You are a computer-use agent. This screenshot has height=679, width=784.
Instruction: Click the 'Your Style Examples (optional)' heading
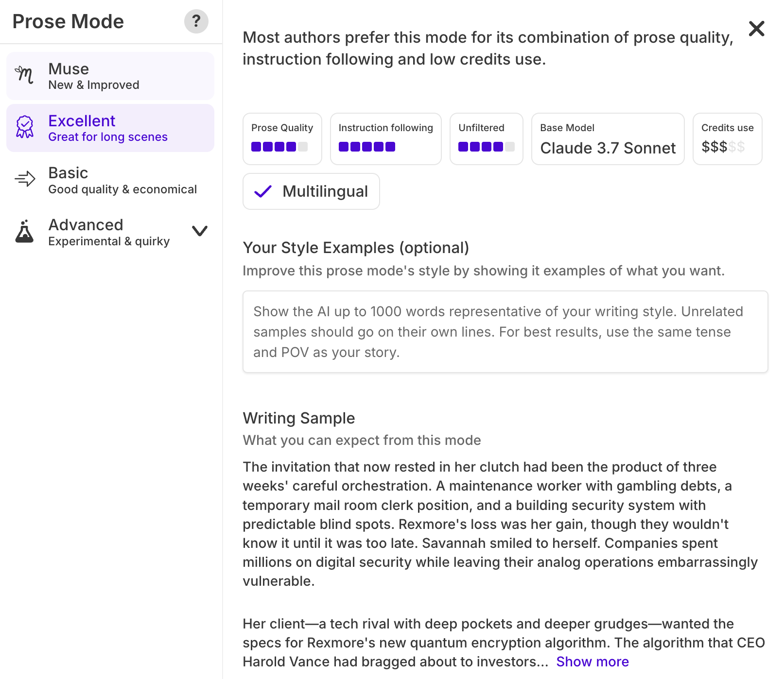click(x=356, y=248)
